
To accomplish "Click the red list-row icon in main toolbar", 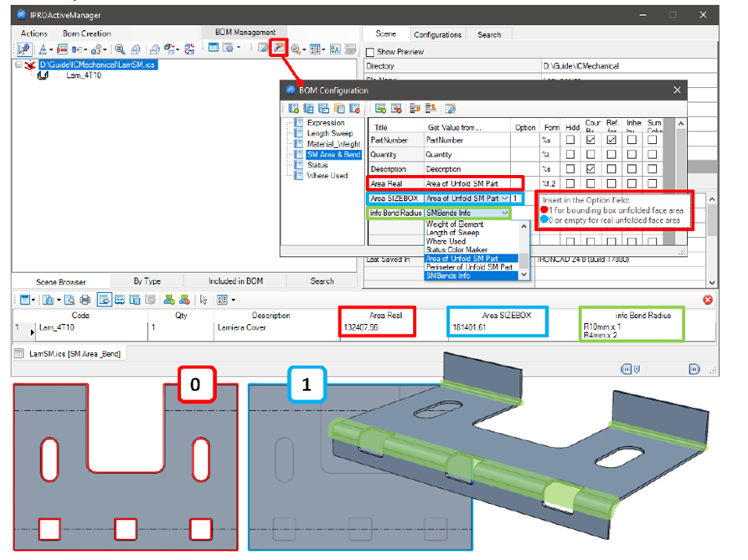I will click(62, 49).
